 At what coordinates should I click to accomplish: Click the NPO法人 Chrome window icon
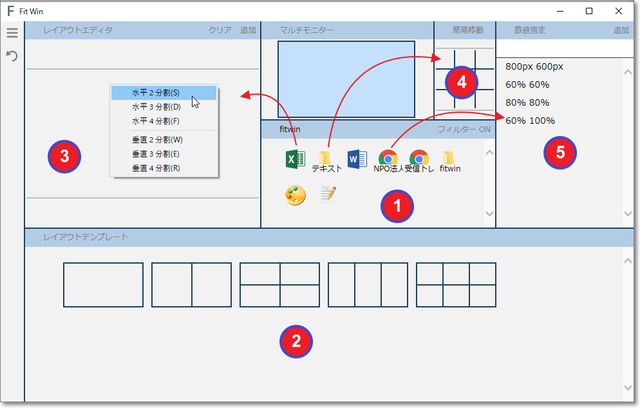click(388, 157)
